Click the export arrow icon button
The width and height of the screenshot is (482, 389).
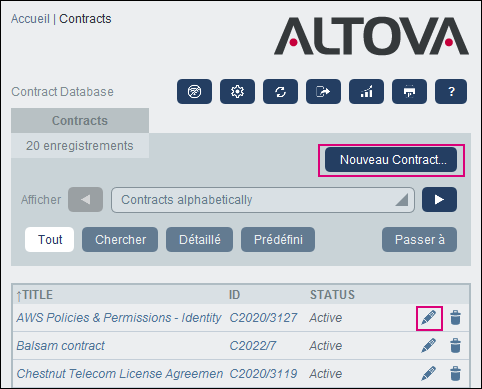323,91
